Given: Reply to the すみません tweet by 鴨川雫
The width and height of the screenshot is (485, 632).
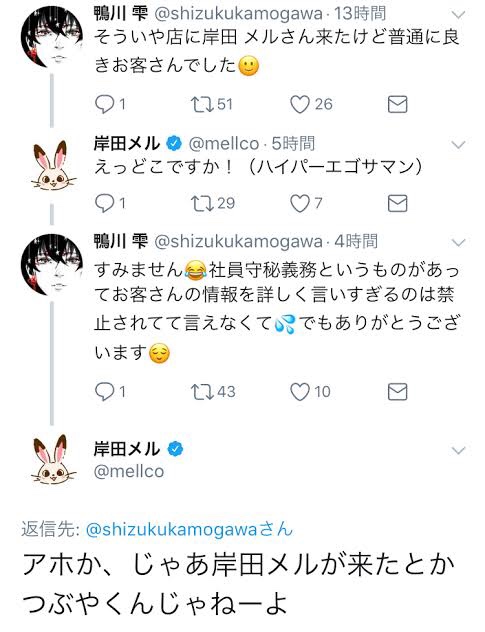Looking at the screenshot, I should [105, 391].
